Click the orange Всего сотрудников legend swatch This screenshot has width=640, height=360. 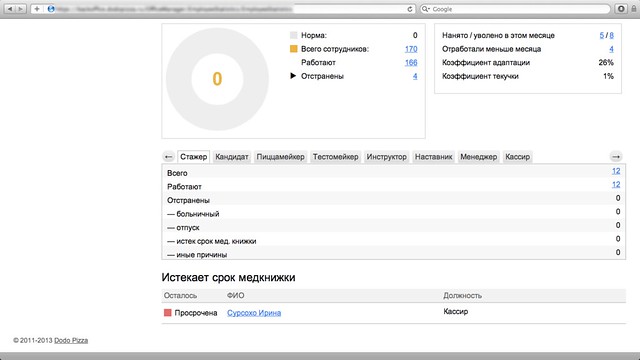293,49
